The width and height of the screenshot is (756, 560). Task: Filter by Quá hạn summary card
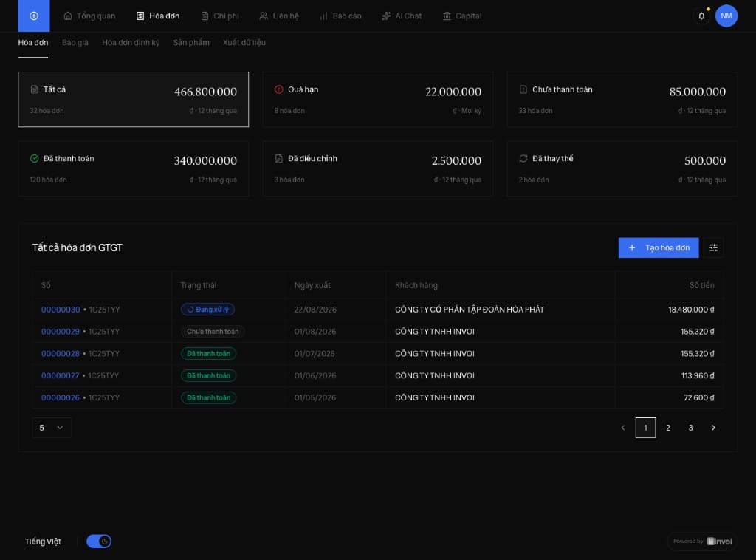tap(378, 99)
